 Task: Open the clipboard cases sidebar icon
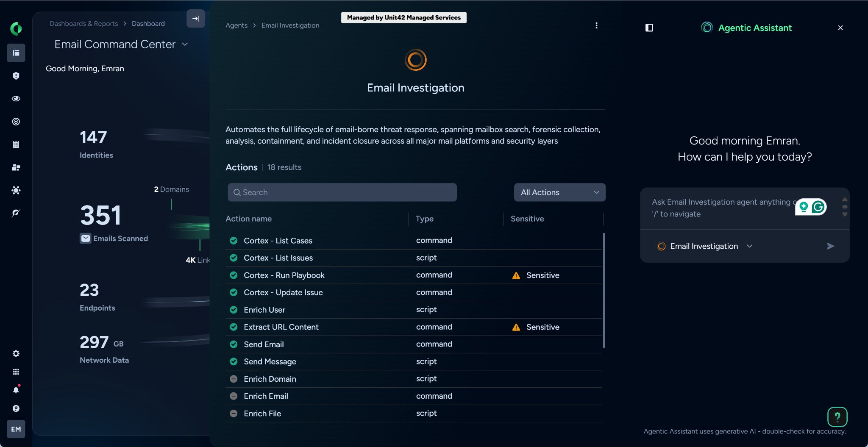click(x=16, y=144)
